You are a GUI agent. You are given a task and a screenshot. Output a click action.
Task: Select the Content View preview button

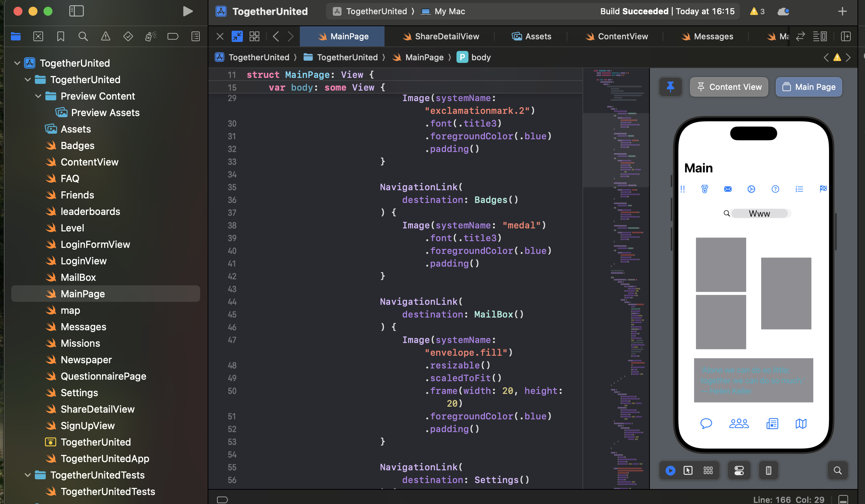(x=729, y=87)
